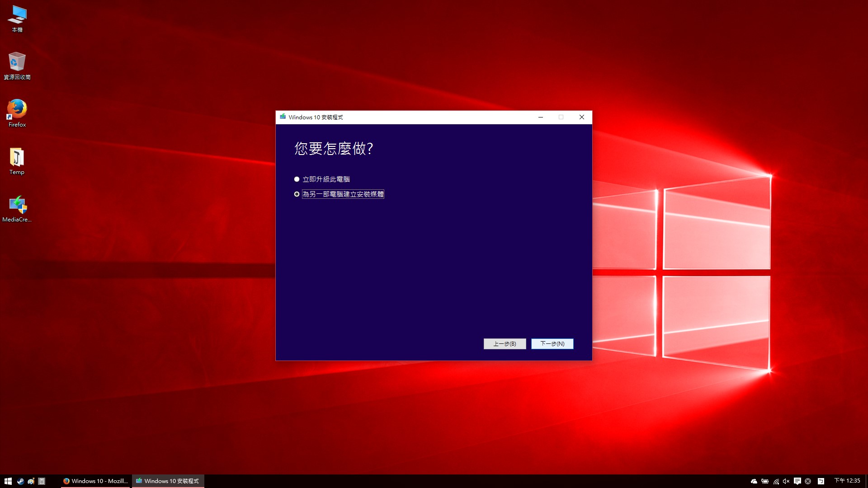
Task: Select Windows 10 安裝程式 taskbar button
Action: (x=168, y=481)
